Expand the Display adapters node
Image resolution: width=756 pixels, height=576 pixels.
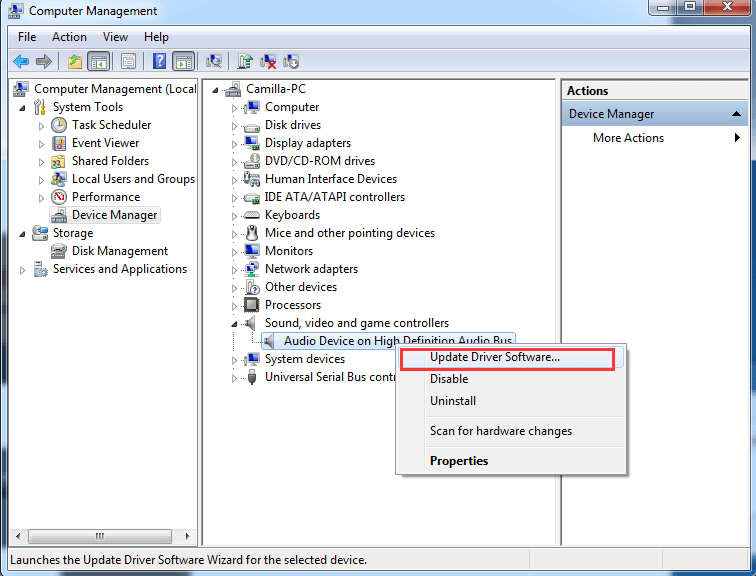[236, 143]
